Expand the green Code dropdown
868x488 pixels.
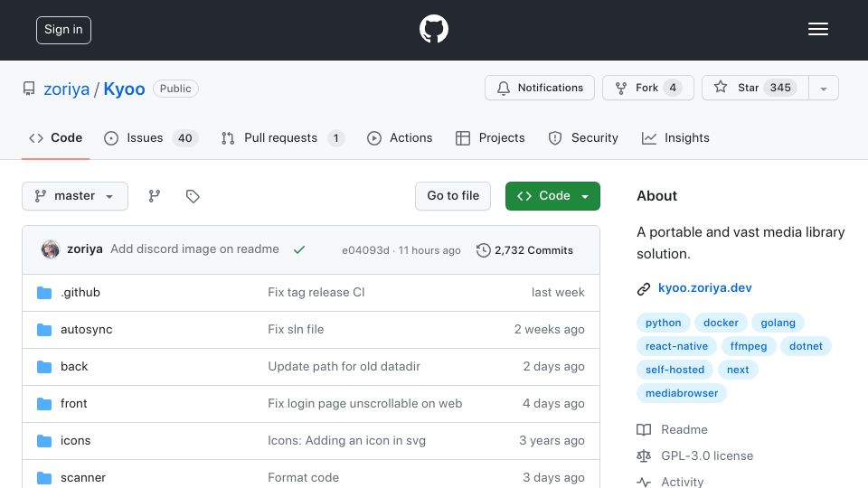click(552, 196)
